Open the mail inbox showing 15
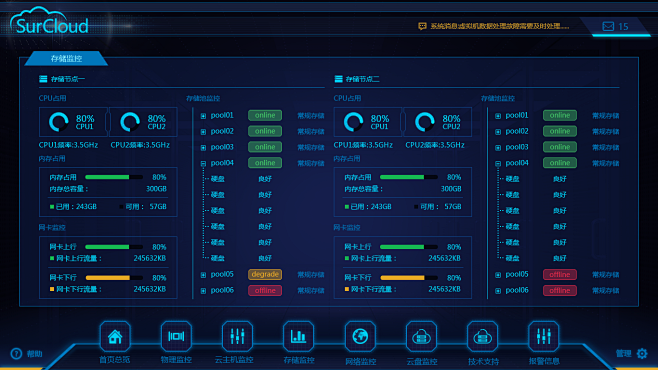 point(615,26)
